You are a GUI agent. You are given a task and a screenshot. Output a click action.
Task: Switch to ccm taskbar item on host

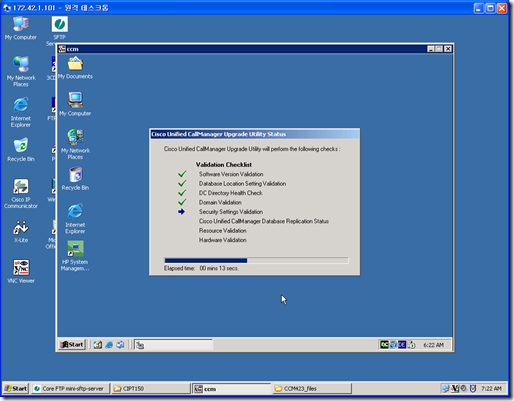(232, 389)
